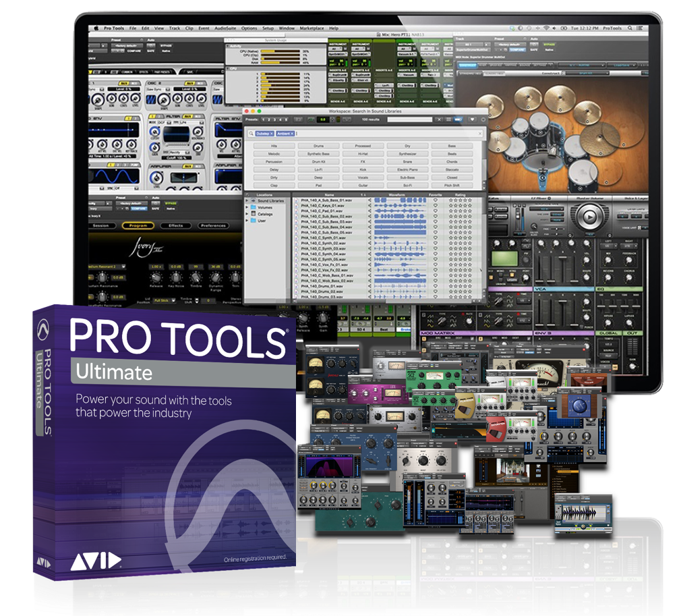Image resolution: width=681 pixels, height=616 pixels.
Task: Click the Pitch Shift tag button
Action: click(452, 186)
